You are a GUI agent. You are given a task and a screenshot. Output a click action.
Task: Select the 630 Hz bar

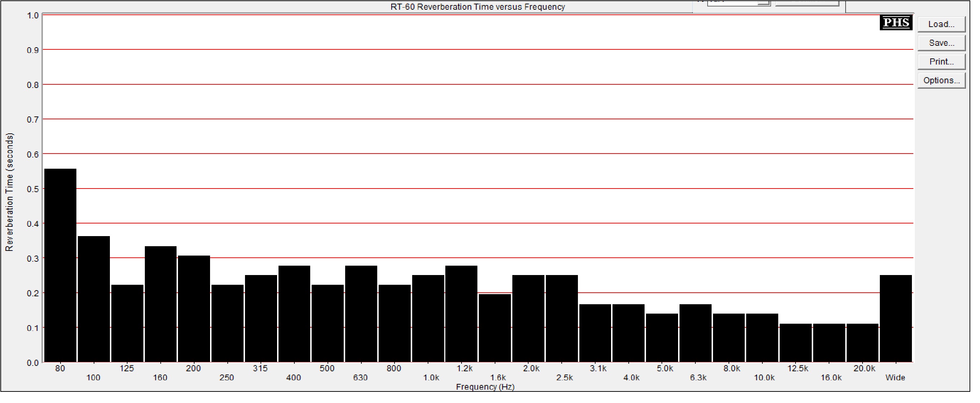coord(361,314)
